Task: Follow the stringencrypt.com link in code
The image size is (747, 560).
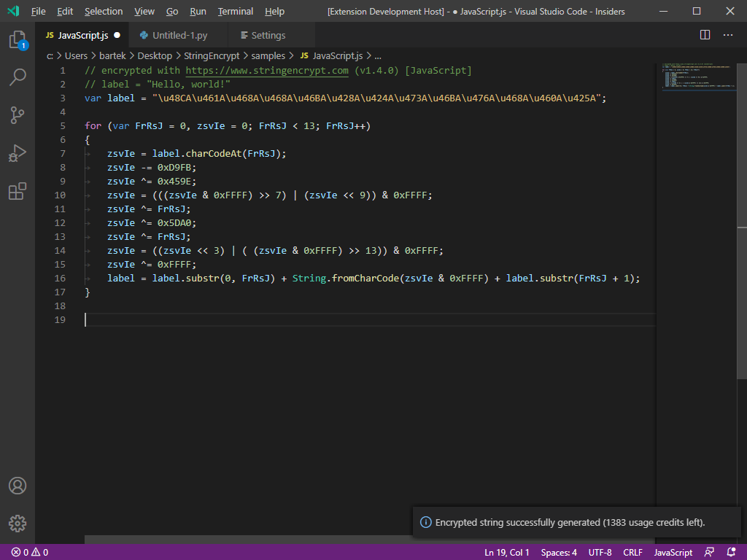Action: [267, 71]
